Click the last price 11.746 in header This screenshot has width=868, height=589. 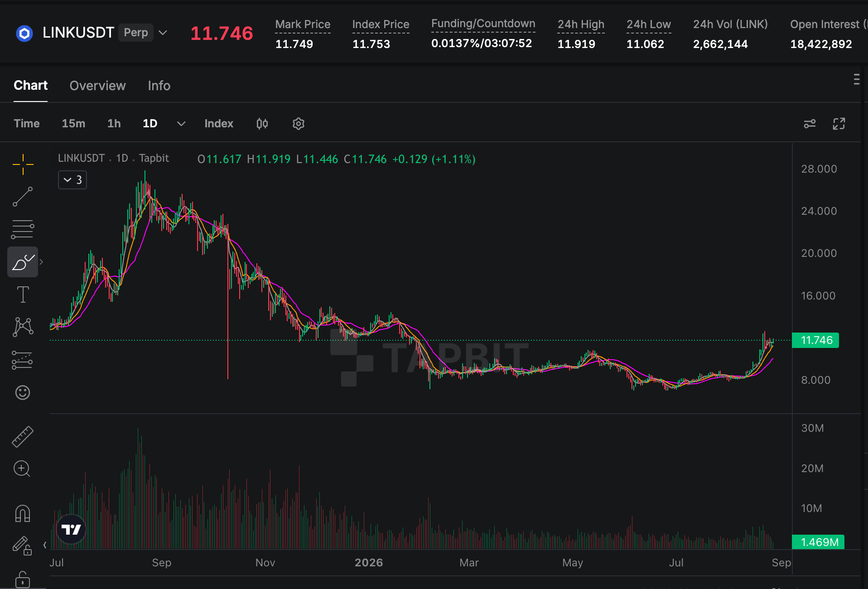click(x=222, y=34)
